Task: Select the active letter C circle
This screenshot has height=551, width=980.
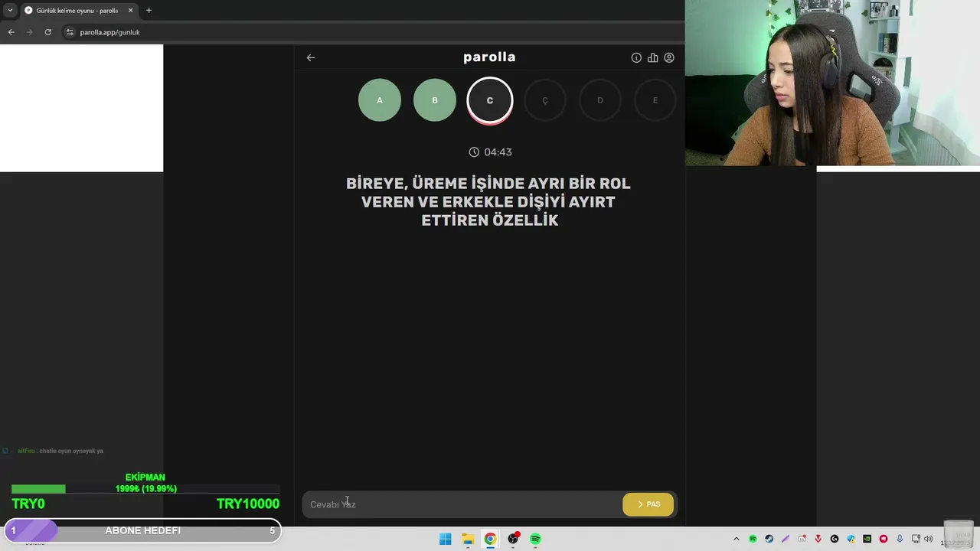Action: [490, 100]
